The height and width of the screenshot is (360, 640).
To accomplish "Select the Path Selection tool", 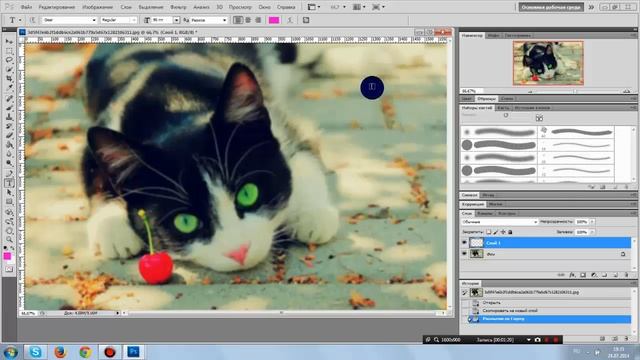I will click(x=9, y=192).
